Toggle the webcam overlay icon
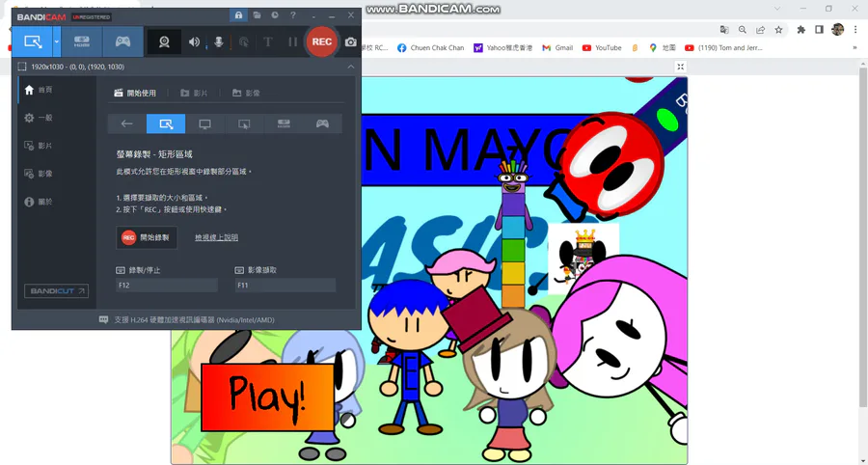Screen dimensions: 868x465 (164, 42)
